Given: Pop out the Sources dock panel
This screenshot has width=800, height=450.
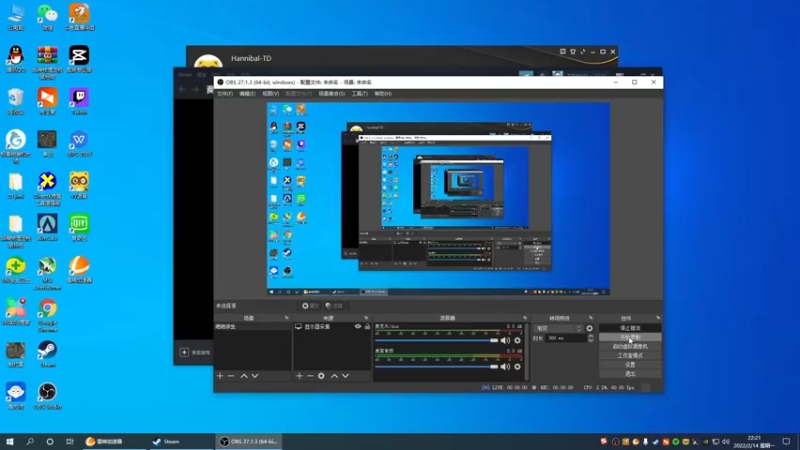Looking at the screenshot, I should (366, 318).
